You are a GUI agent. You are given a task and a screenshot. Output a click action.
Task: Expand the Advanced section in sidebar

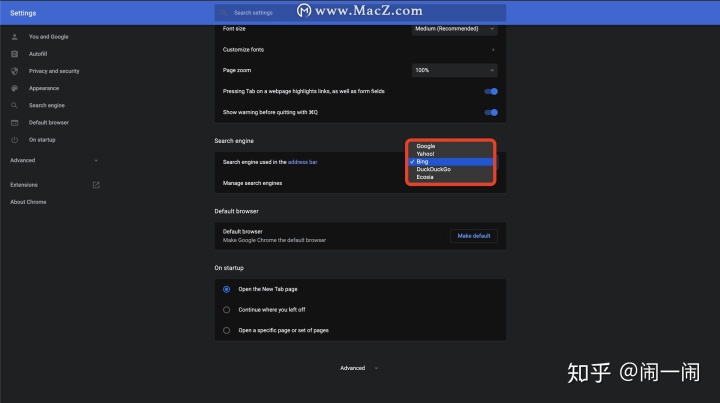pyautogui.click(x=54, y=160)
